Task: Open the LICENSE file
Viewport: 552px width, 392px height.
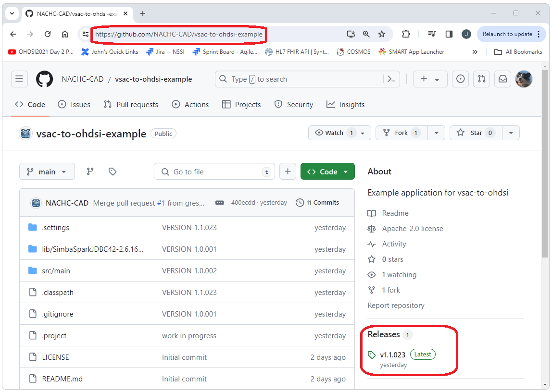Action: (x=56, y=357)
